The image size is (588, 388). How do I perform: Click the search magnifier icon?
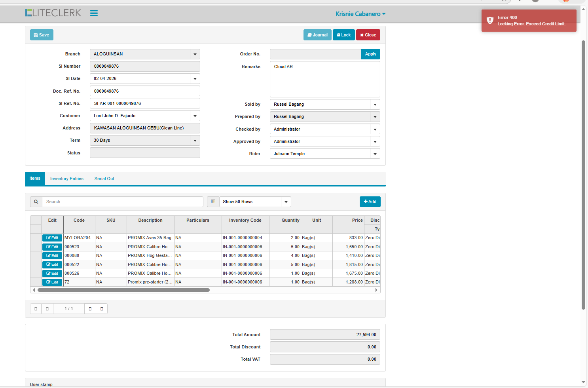point(36,202)
